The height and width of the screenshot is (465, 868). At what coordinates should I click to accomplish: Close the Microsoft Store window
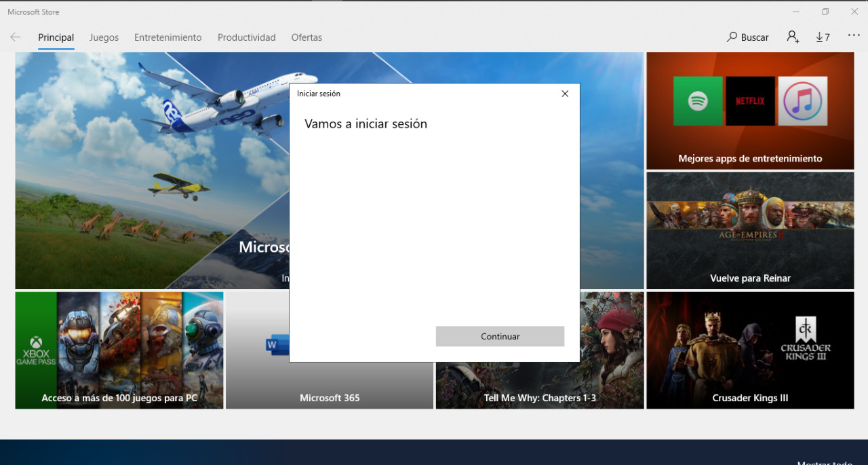(x=854, y=12)
